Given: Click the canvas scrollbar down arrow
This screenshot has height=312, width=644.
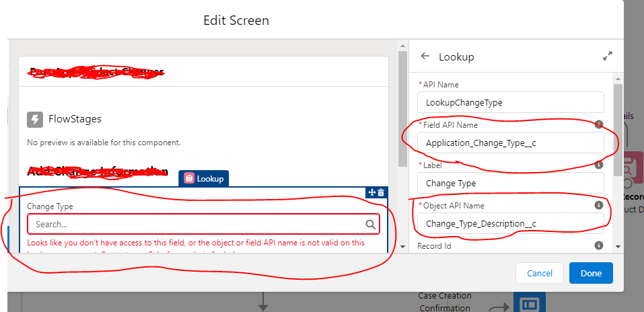Looking at the screenshot, I should tap(403, 247).
